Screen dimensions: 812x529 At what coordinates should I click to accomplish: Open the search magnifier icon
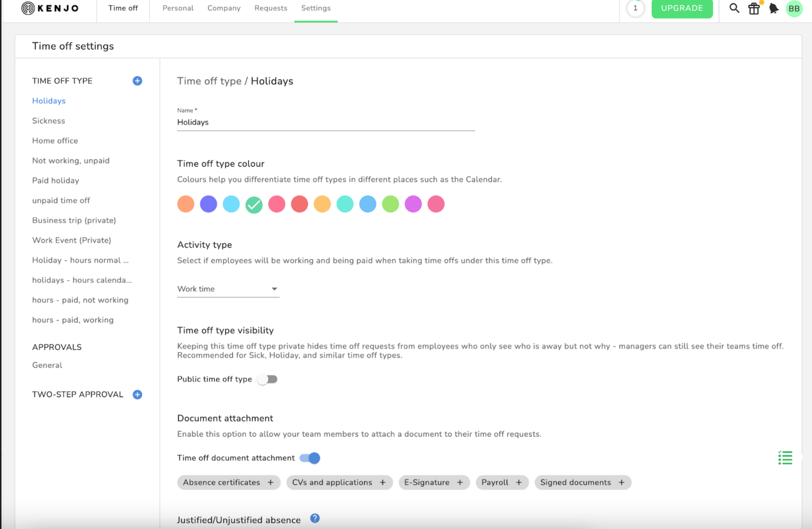pyautogui.click(x=734, y=8)
